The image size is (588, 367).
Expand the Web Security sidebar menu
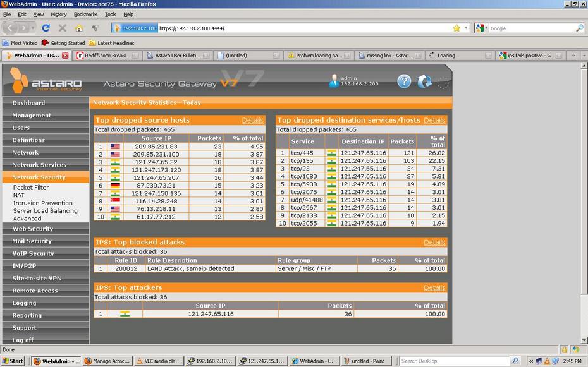pos(46,229)
